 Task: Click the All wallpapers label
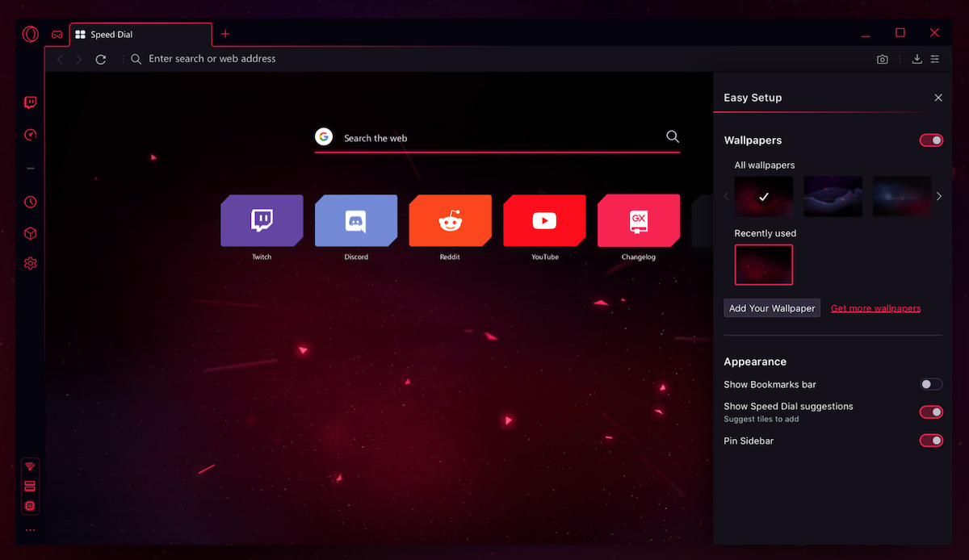(x=765, y=165)
